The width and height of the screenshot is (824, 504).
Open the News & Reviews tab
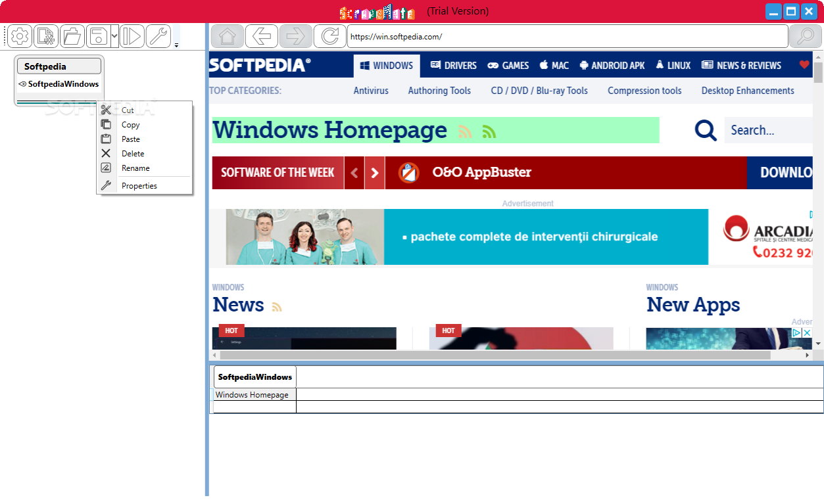741,66
